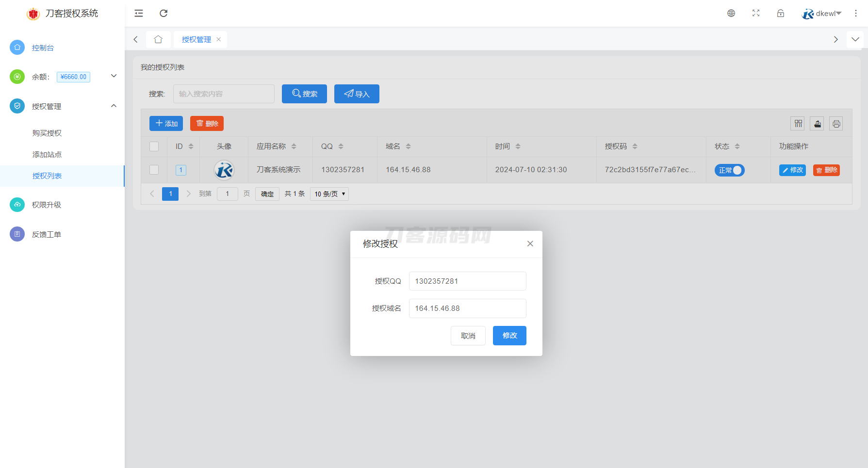Open the 10 条/页 page size dropdown
Image resolution: width=868 pixels, height=468 pixels.
[329, 194]
